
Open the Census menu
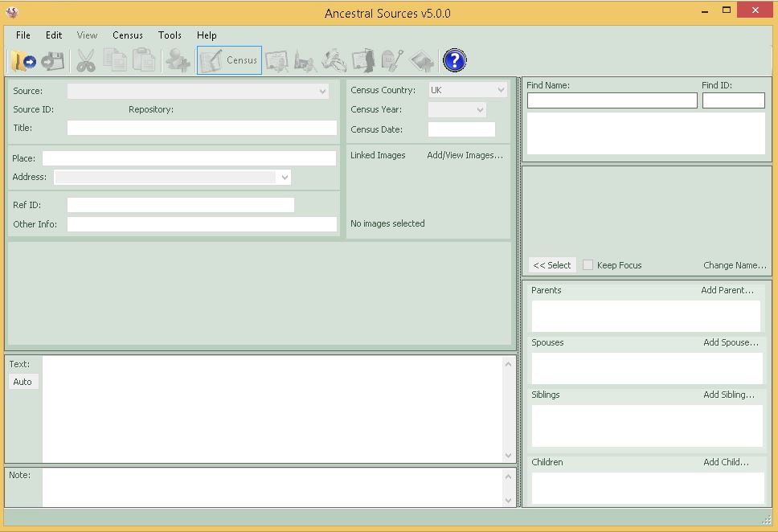click(128, 35)
